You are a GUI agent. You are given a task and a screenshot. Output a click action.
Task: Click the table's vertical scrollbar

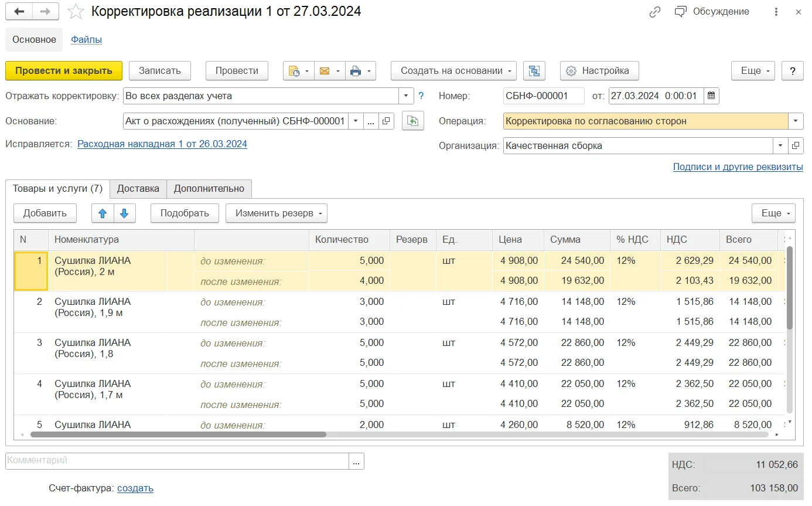pos(789,287)
